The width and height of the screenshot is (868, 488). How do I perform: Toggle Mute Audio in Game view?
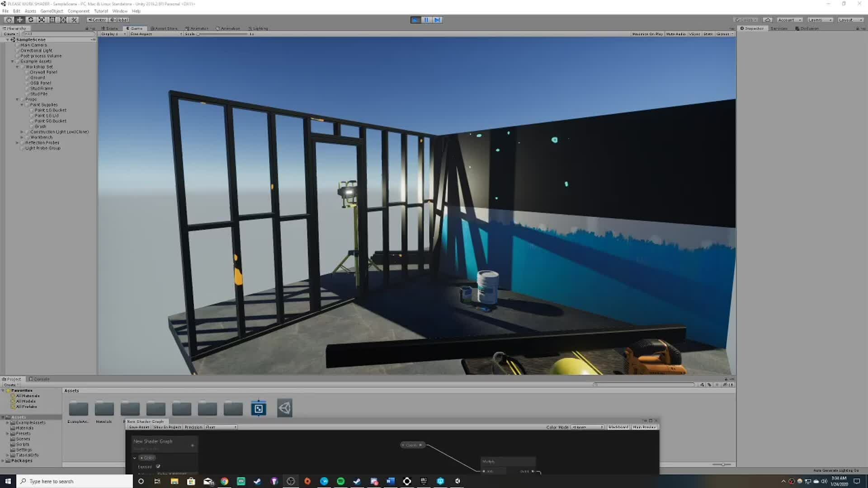[675, 34]
